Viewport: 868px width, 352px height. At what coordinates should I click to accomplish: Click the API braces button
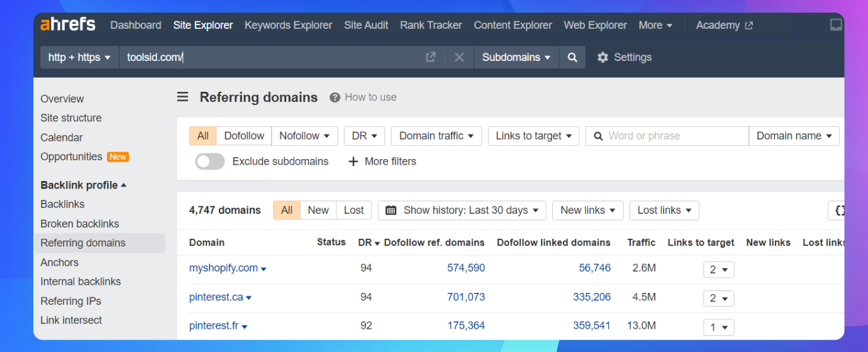pos(837,211)
